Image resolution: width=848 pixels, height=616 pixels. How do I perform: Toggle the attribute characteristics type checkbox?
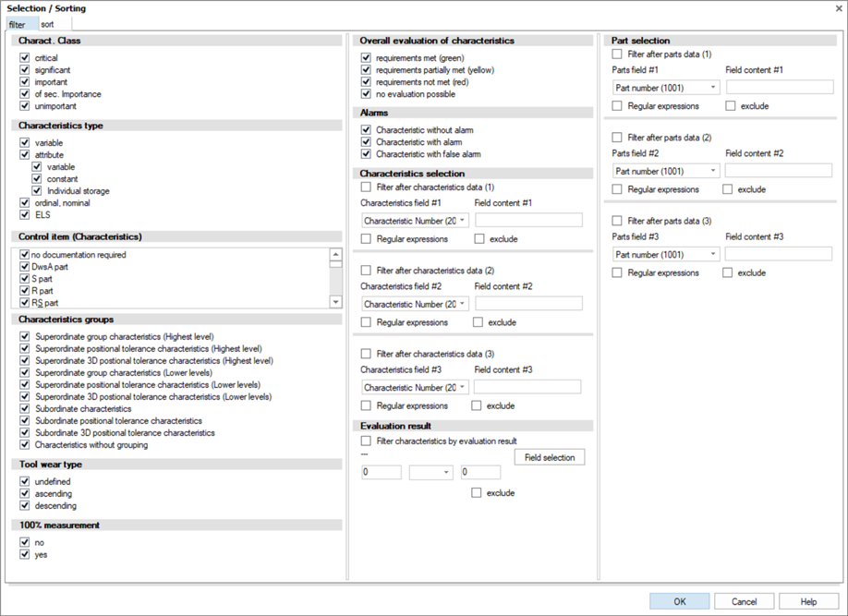tap(24, 154)
